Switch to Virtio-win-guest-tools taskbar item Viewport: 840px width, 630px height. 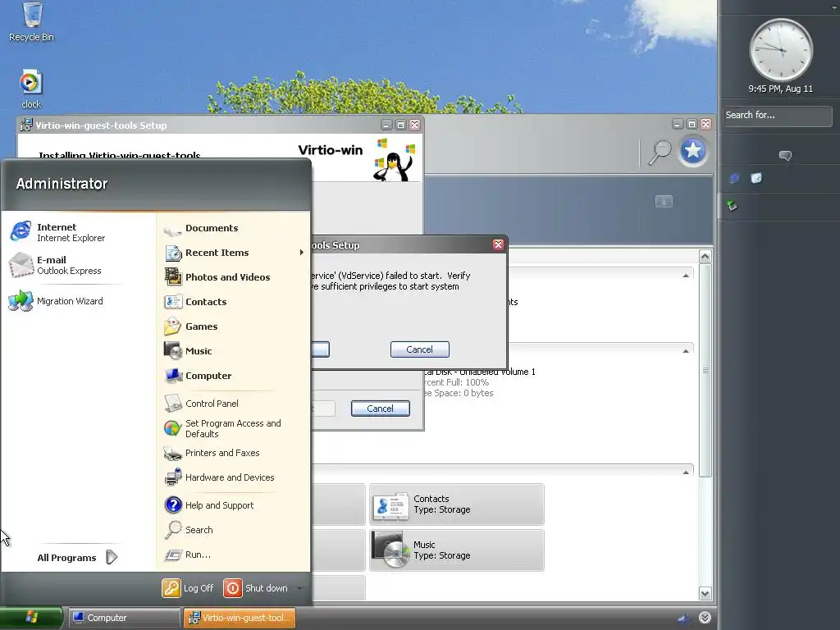point(240,618)
